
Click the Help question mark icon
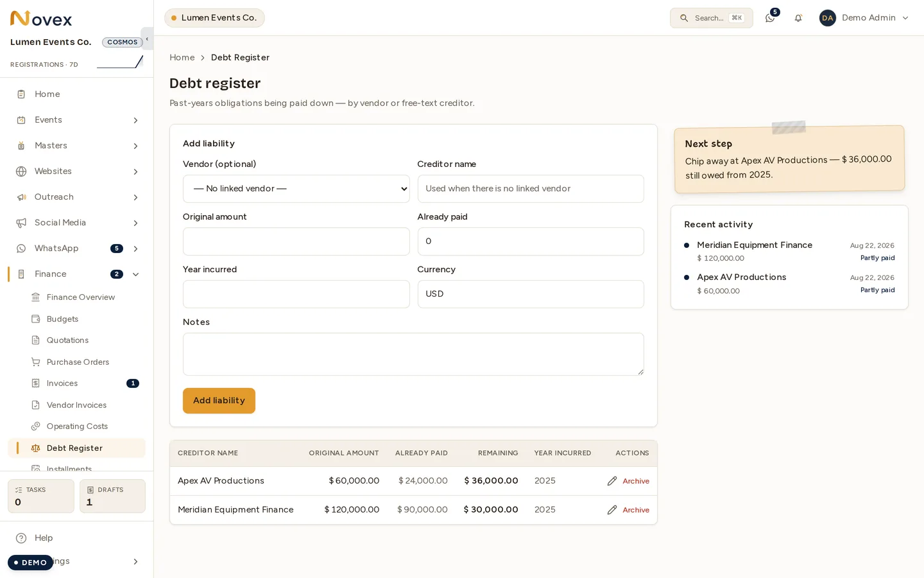[x=21, y=538]
